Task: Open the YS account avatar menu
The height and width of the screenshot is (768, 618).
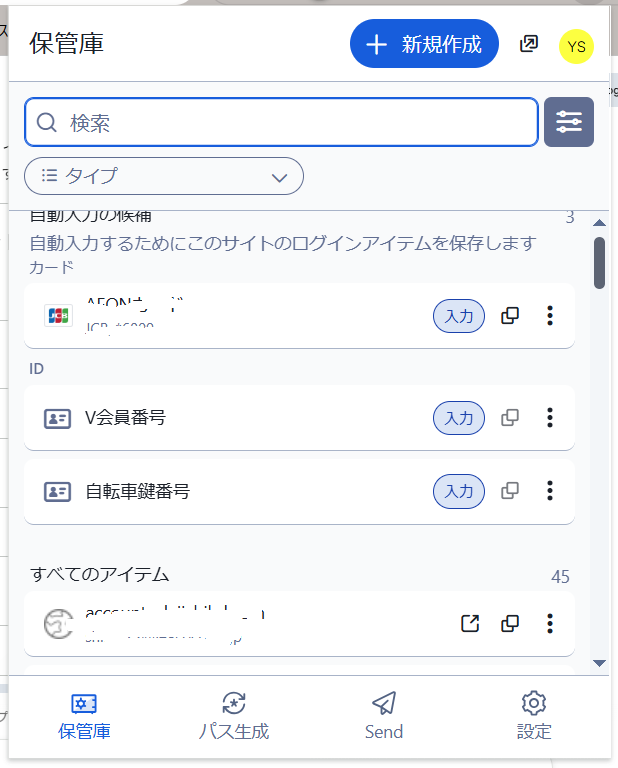Action: tap(576, 46)
